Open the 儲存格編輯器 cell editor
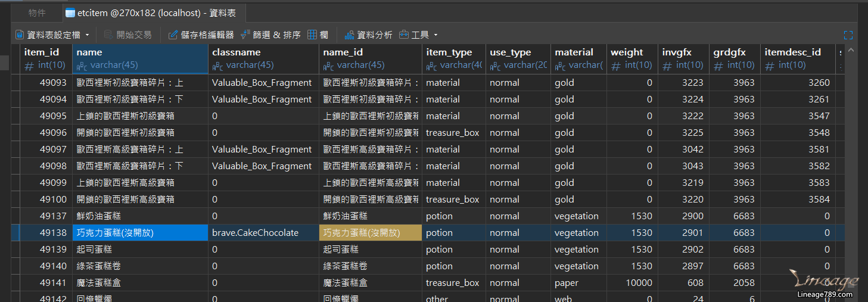 click(x=173, y=35)
